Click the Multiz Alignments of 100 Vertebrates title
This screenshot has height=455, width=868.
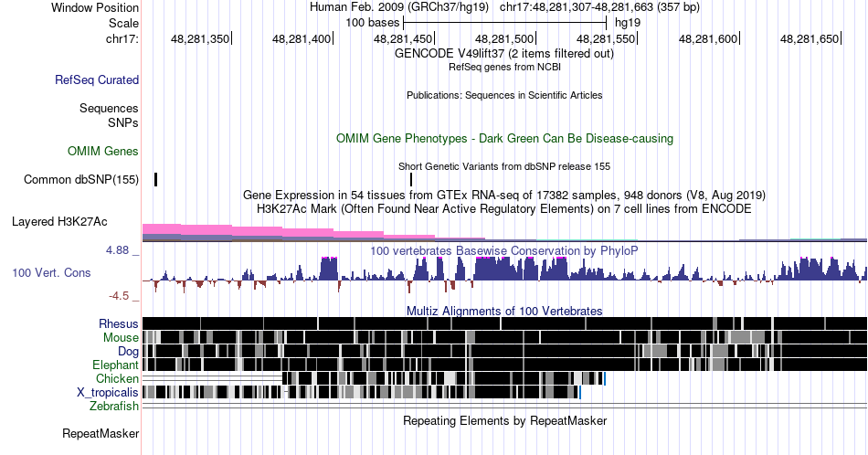504,311
